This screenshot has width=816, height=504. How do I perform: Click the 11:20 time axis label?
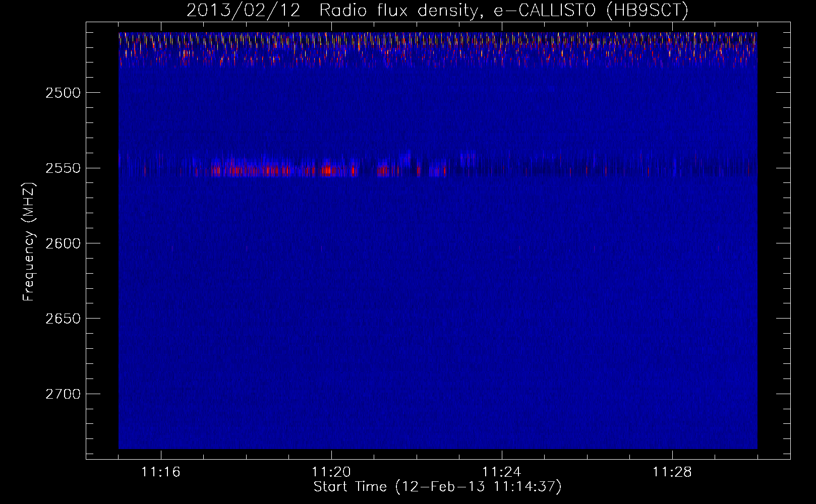point(331,472)
